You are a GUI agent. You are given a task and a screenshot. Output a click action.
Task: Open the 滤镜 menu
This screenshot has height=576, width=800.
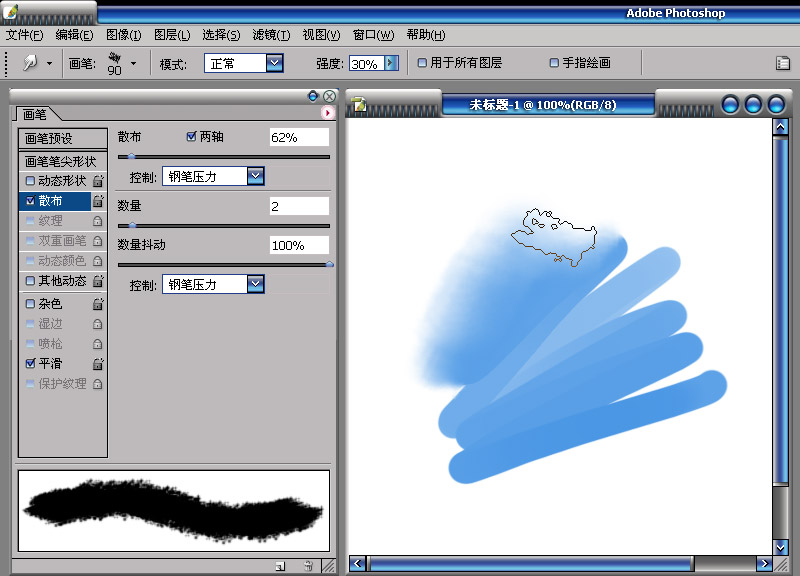point(271,35)
